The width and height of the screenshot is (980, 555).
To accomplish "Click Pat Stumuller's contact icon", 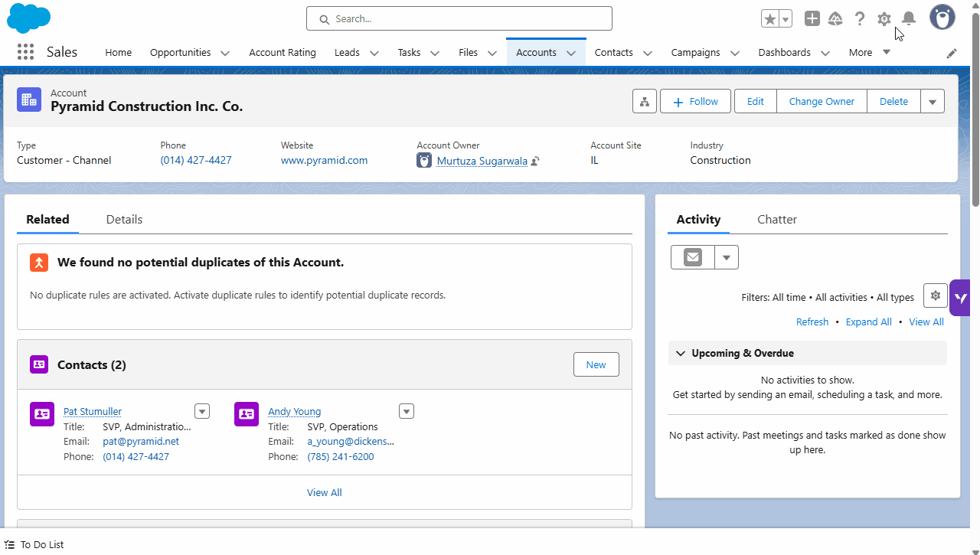I will (42, 414).
